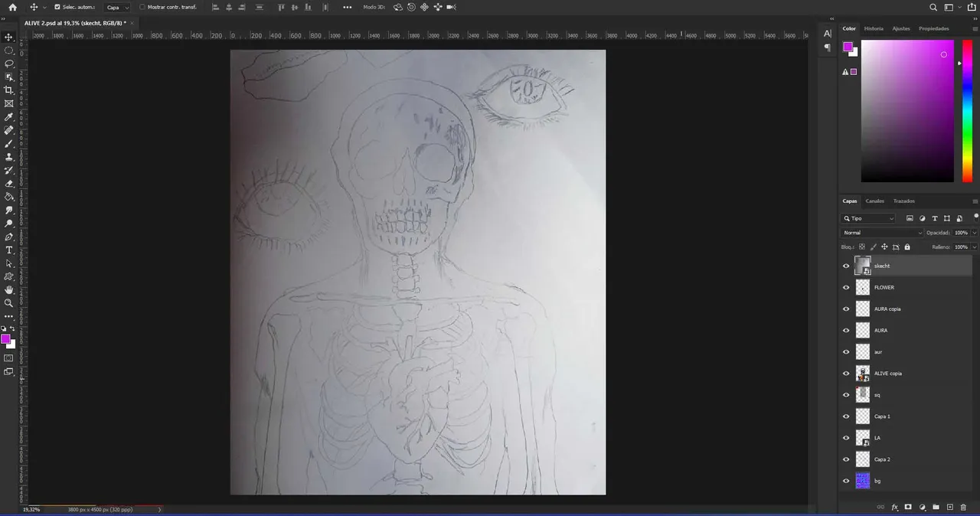Select the Eraser tool
Screen dimensions: 980x516
[9, 184]
